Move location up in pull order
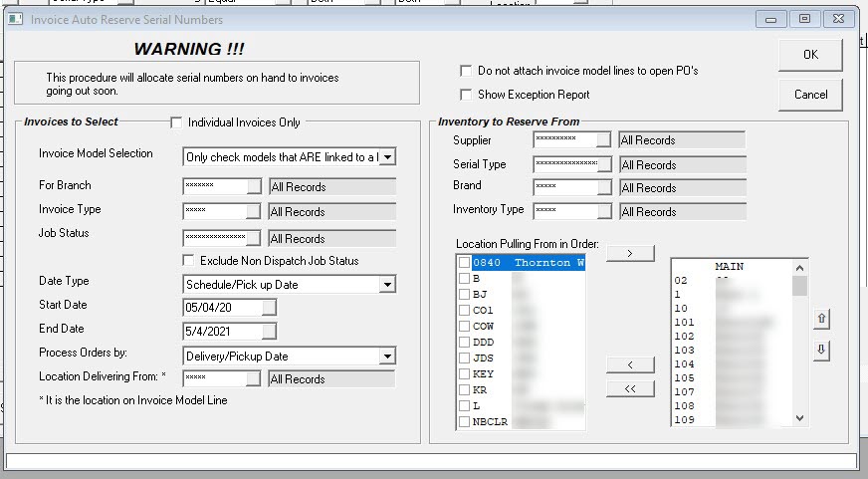The image size is (868, 479). (x=821, y=319)
